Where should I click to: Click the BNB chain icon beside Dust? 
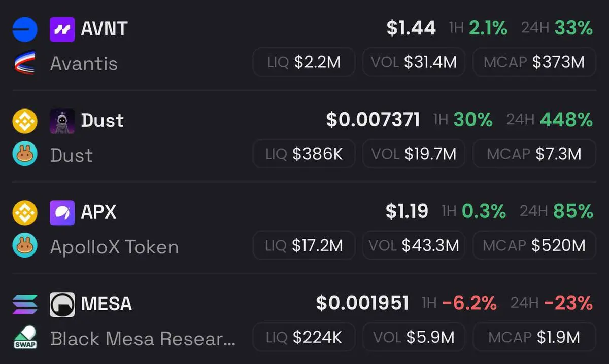24,121
